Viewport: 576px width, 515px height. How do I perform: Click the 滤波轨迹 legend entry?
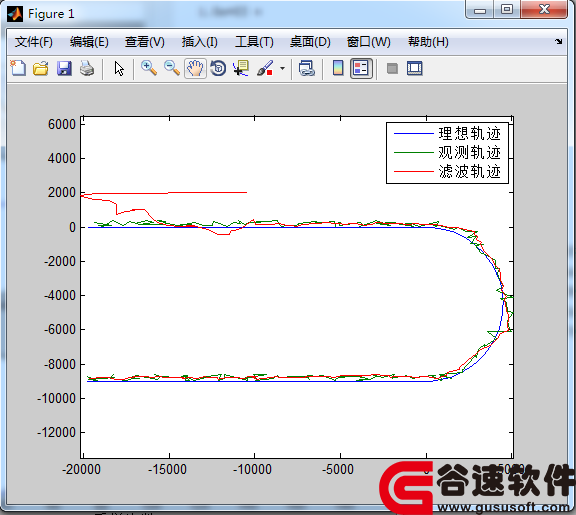[x=447, y=172]
